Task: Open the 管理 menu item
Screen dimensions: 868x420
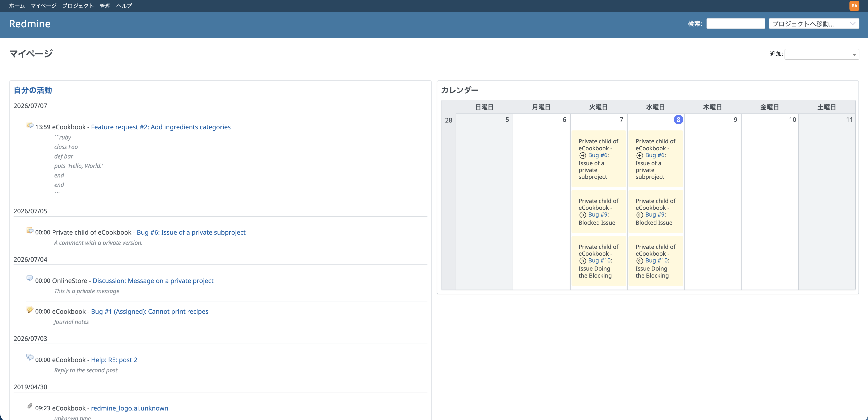Action: [105, 6]
